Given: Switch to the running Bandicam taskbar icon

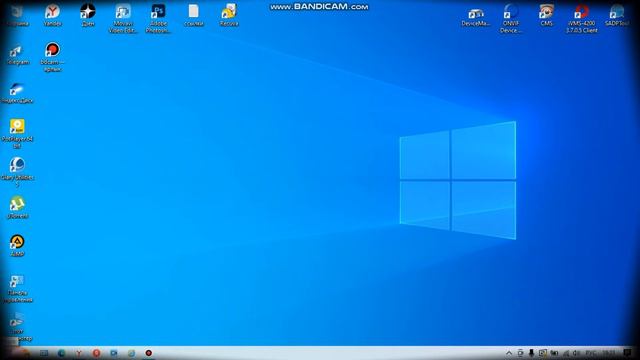Looking at the screenshot, I should coord(149,353).
